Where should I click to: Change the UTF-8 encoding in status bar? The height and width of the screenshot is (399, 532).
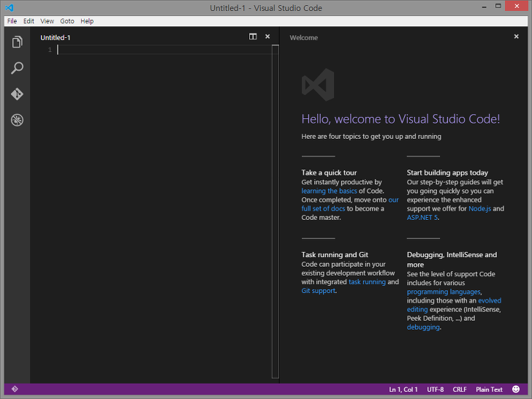tap(436, 389)
